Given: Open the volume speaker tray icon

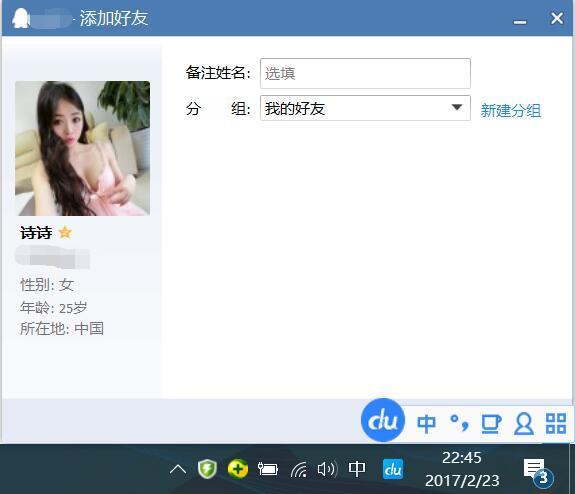Looking at the screenshot, I should (327, 469).
